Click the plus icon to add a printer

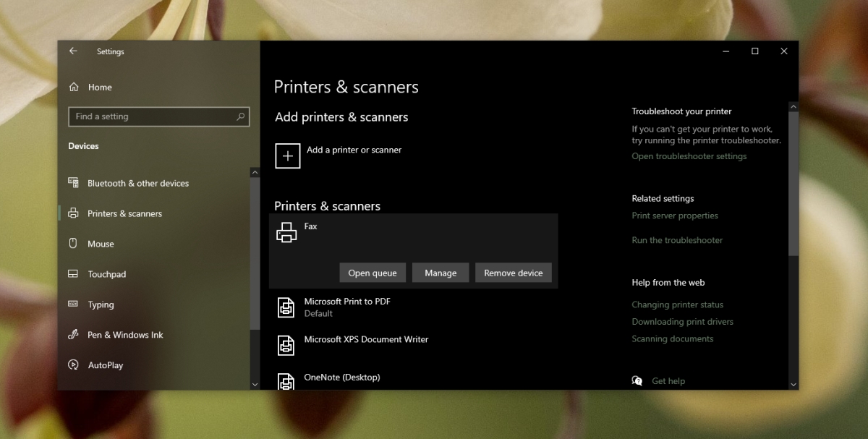[288, 155]
